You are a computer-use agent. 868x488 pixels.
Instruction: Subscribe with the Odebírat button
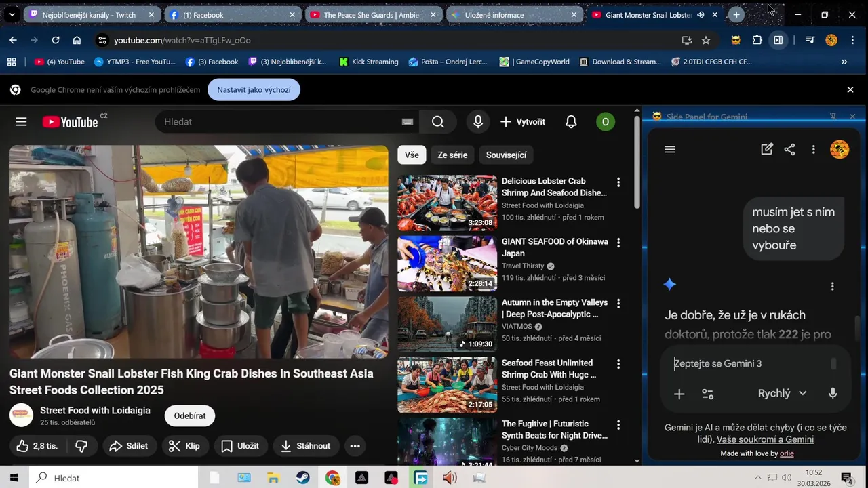(x=190, y=416)
